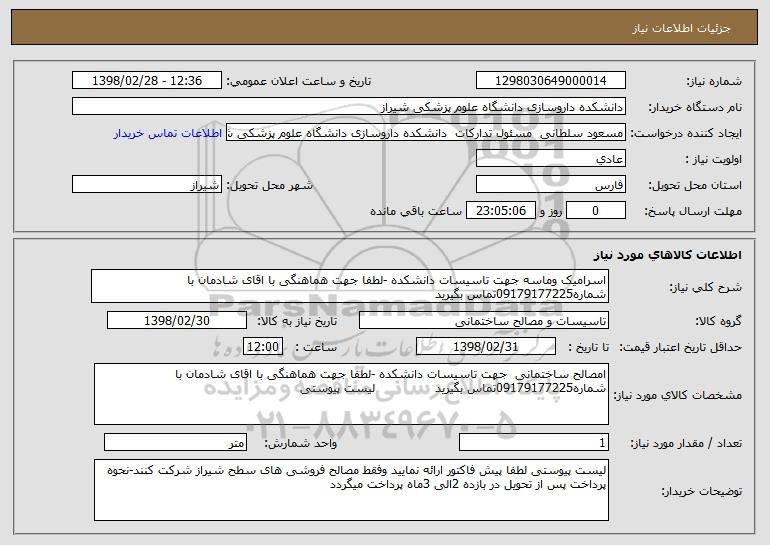This screenshot has width=770, height=545.
Task: Click the label مهلت ارسال پاسخ
Action: pyautogui.click(x=693, y=211)
